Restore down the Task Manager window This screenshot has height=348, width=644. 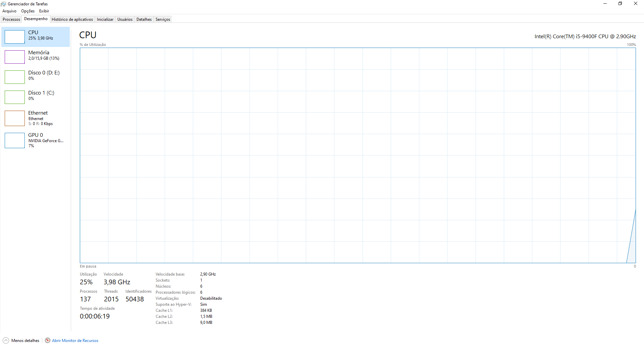pos(620,4)
